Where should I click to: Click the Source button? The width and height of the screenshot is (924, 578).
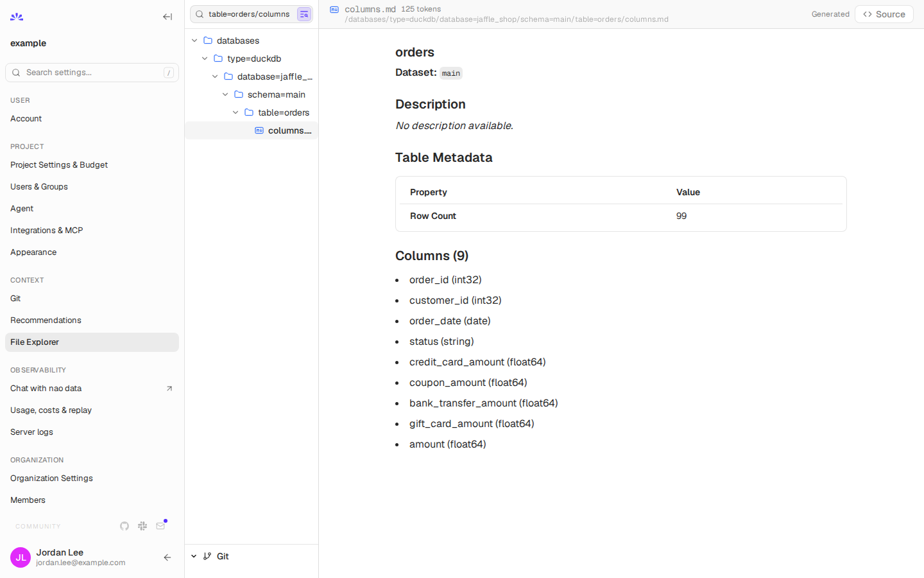coord(884,14)
